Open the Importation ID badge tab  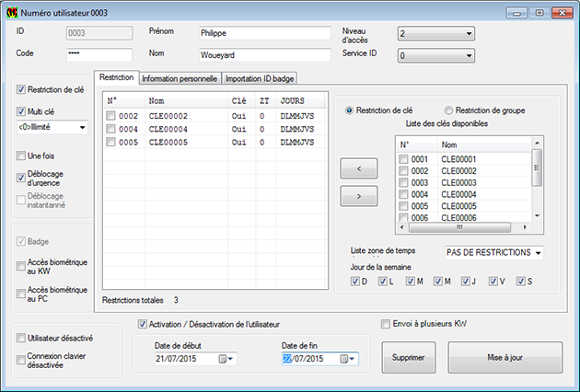(260, 79)
